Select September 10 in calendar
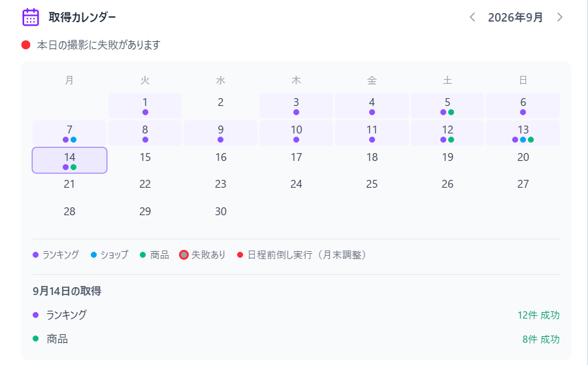 coord(296,133)
